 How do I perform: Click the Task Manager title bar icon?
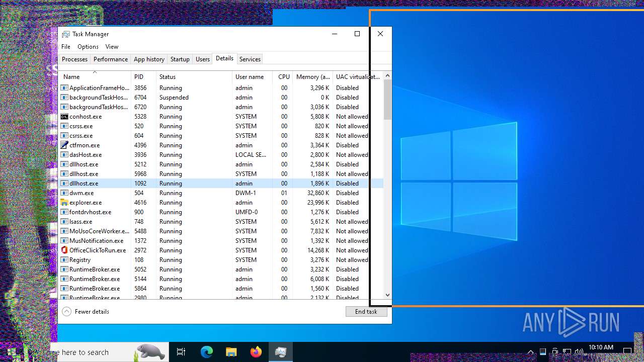coord(66,34)
